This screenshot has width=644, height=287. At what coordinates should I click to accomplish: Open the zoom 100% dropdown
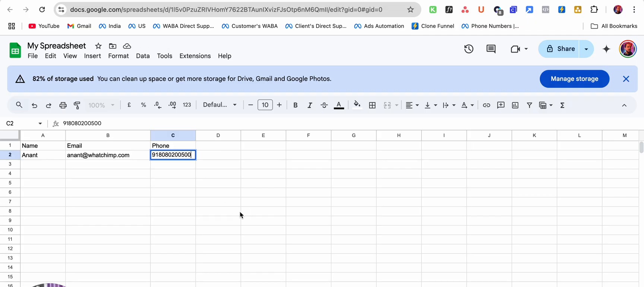pyautogui.click(x=101, y=105)
